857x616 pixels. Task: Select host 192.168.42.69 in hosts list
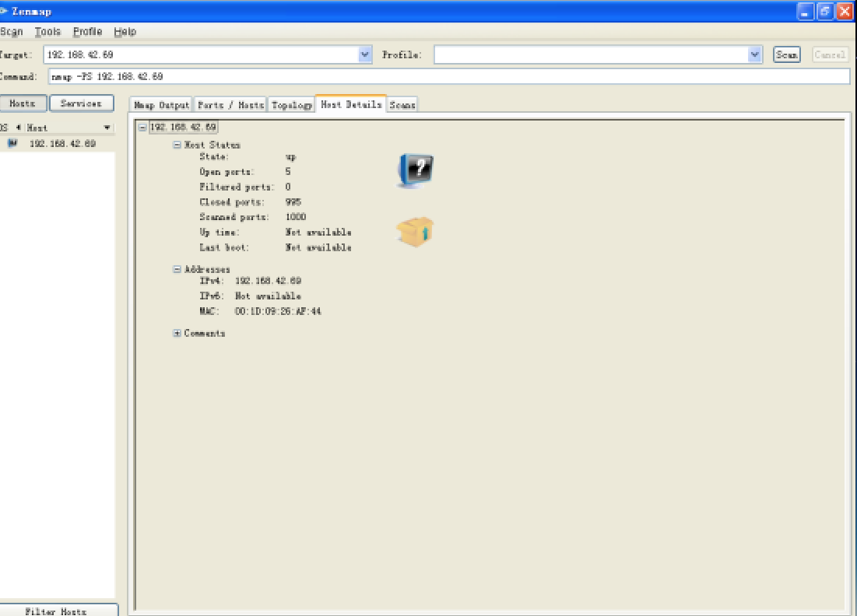[x=58, y=144]
